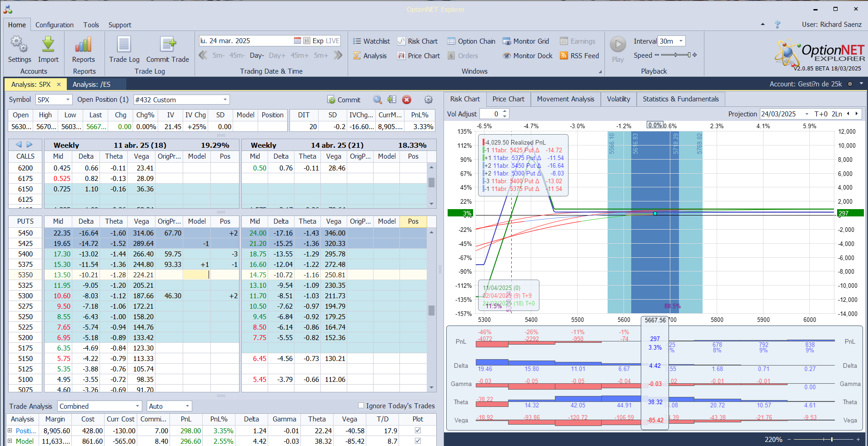This screenshot has width=868, height=446.
Task: Increase the Vol Adjust value
Action: click(x=505, y=112)
